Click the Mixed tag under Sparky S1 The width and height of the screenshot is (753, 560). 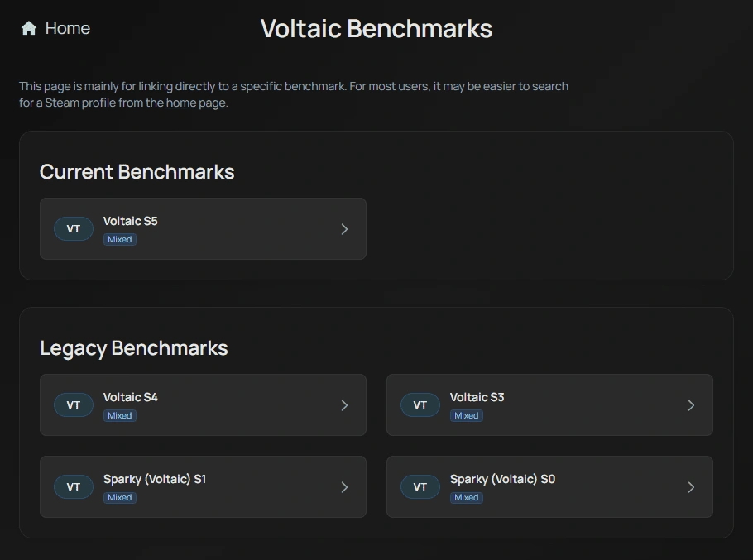120,498
